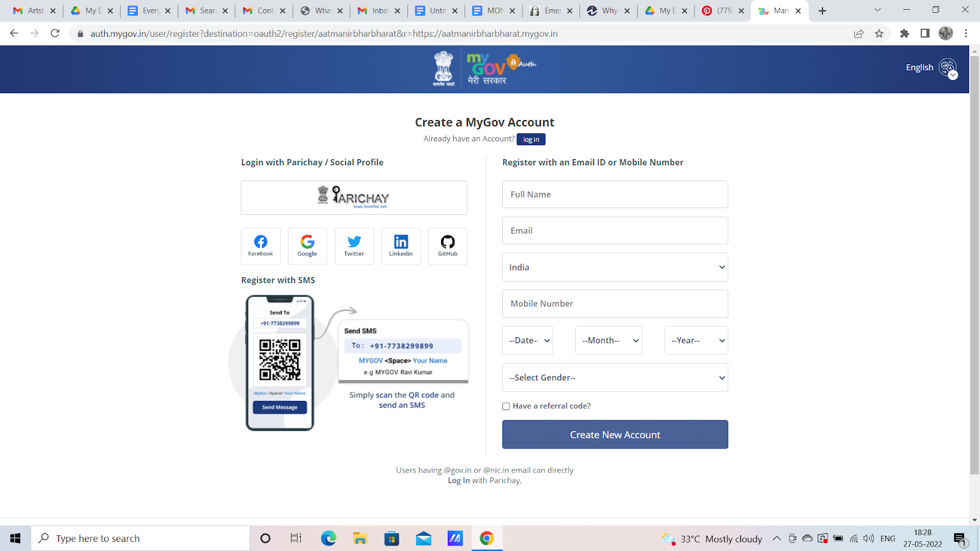The height and width of the screenshot is (551, 980).
Task: Show hidden system tray icons
Action: click(777, 539)
